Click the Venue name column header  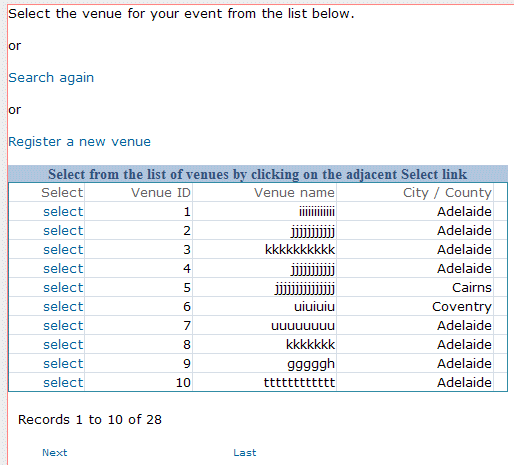tap(294, 193)
